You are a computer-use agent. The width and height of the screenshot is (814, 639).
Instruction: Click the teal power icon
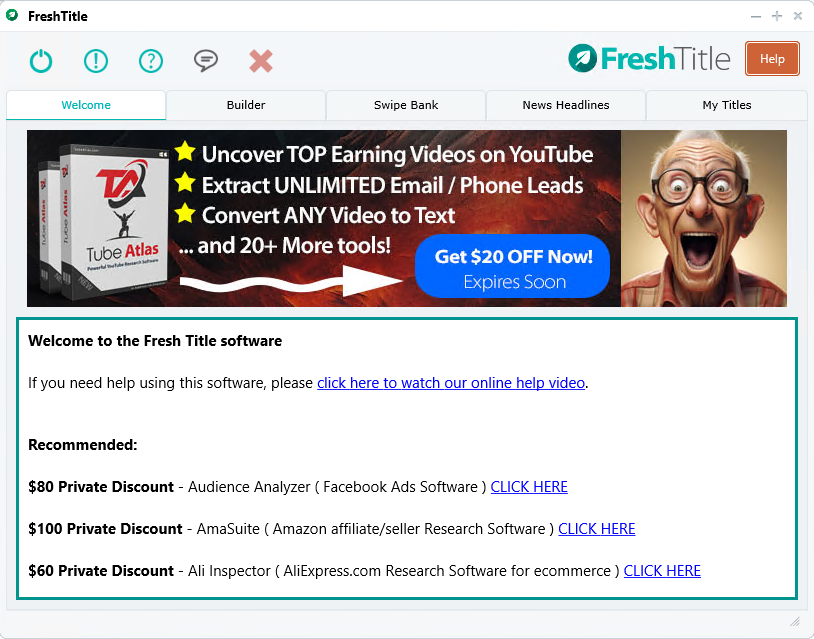tap(41, 61)
